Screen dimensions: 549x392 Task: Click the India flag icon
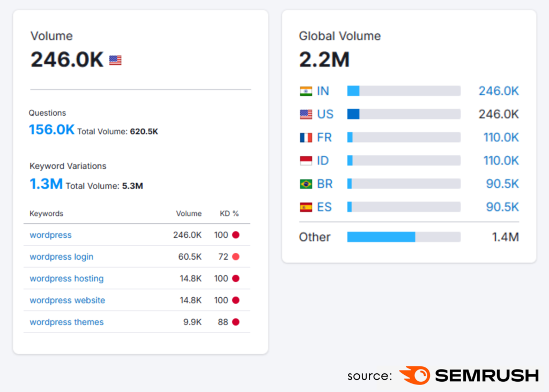point(306,91)
